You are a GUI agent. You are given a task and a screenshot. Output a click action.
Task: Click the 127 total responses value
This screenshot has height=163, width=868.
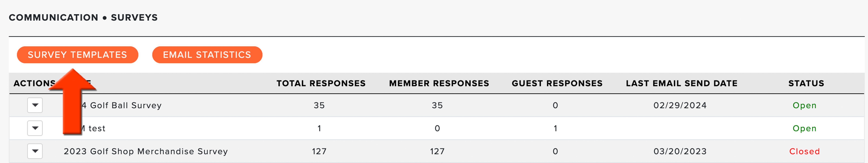[x=319, y=151]
